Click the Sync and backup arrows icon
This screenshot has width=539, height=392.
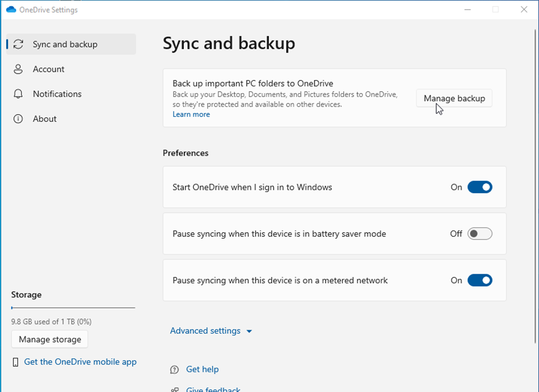click(18, 44)
